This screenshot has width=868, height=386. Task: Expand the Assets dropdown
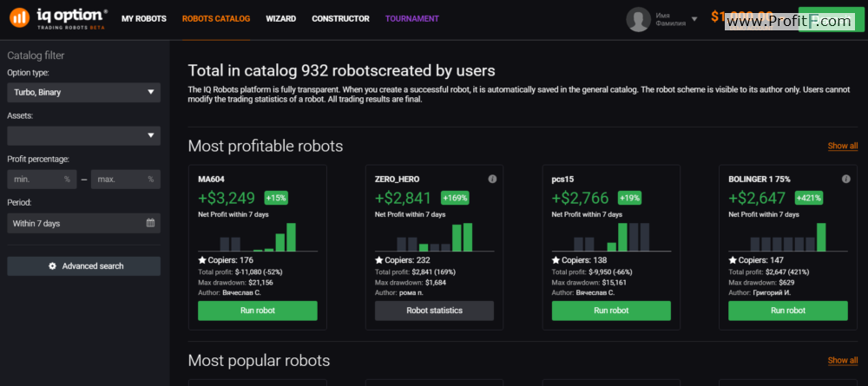pos(83,135)
